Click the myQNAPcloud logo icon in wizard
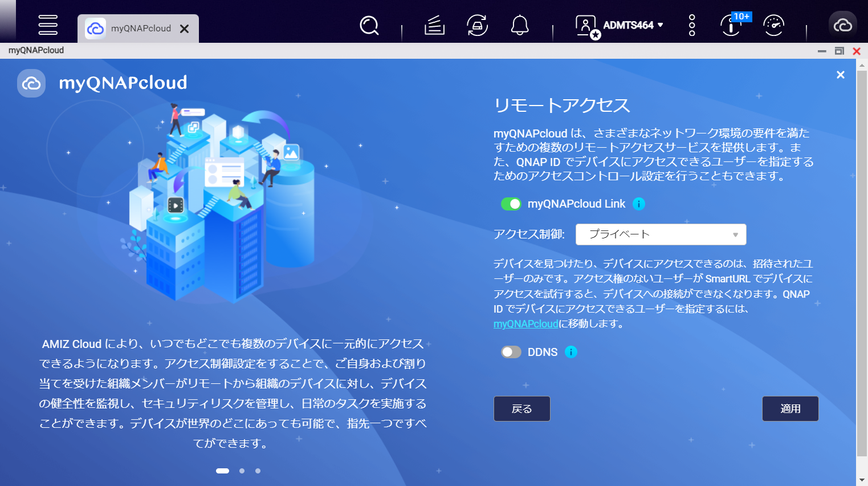Screen dimensions: 868x486 coord(31,83)
